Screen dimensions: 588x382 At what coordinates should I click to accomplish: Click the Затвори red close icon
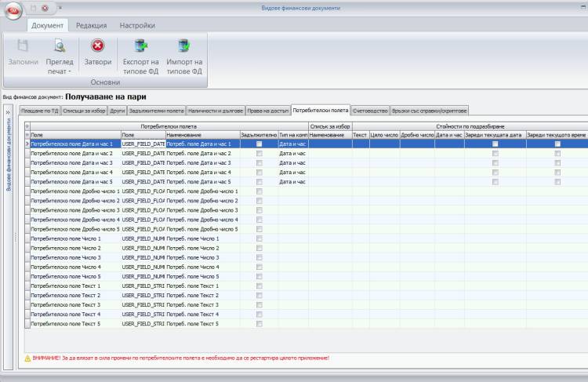pyautogui.click(x=97, y=45)
